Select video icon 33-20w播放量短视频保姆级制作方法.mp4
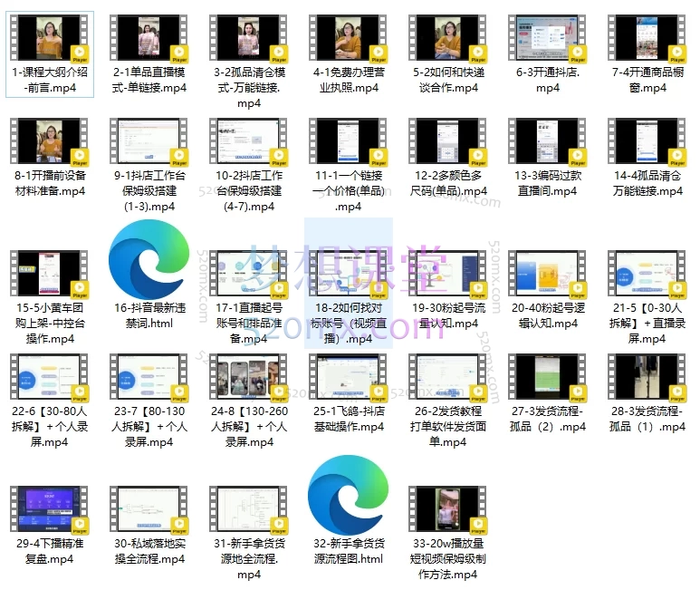The image size is (700, 590). [447, 509]
